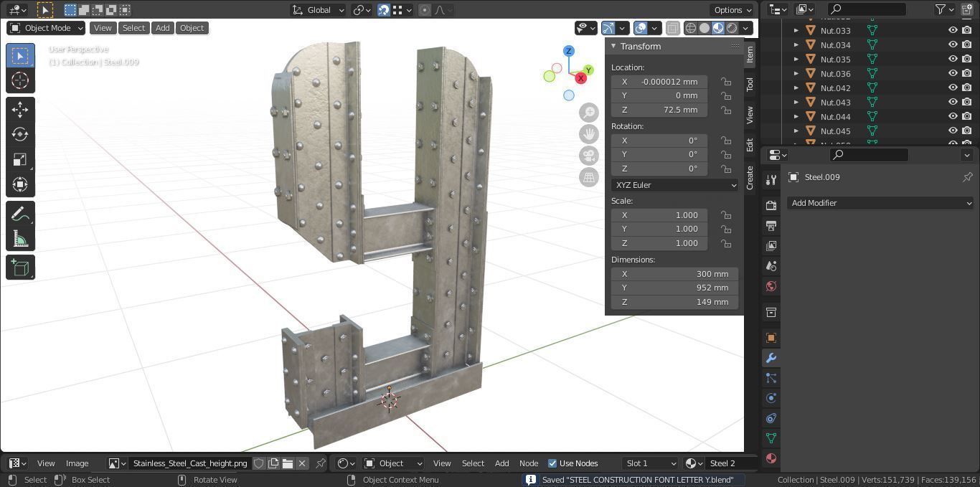Viewport: 980px width, 487px height.
Task: Switch to the Tool sidebar tab
Action: pyautogui.click(x=750, y=84)
